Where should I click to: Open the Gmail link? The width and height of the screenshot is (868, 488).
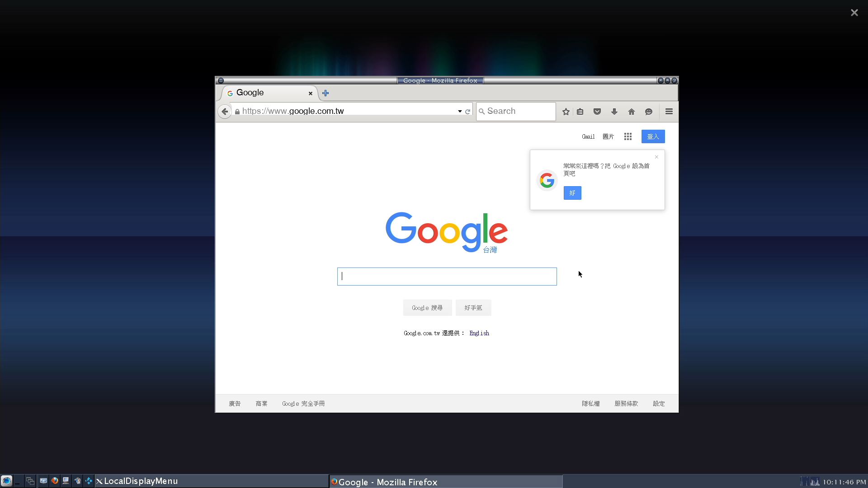(588, 136)
